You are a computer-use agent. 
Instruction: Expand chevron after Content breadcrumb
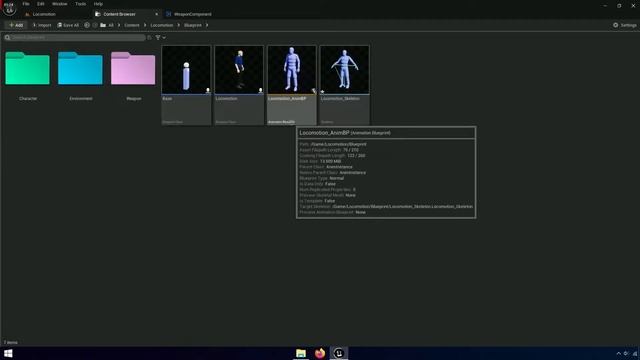coord(144,25)
